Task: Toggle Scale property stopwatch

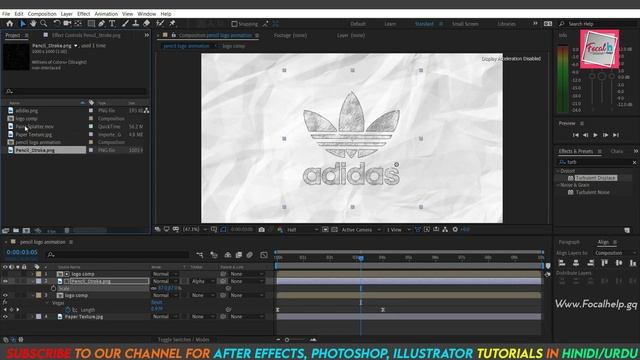Action: (53, 288)
